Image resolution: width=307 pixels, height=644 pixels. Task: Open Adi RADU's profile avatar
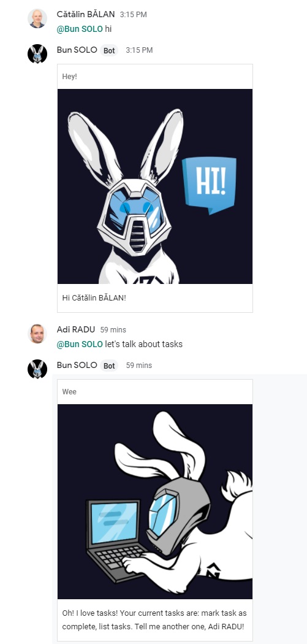(x=37, y=334)
